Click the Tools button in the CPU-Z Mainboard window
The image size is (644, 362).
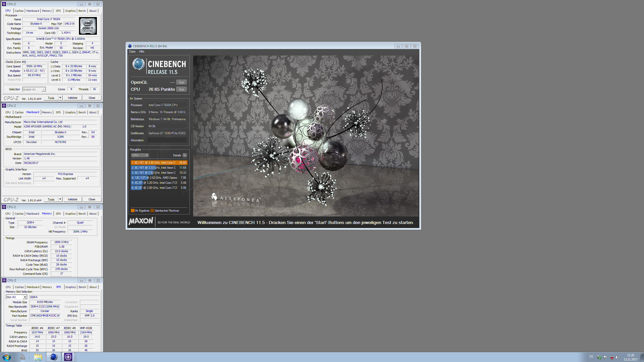(x=51, y=199)
